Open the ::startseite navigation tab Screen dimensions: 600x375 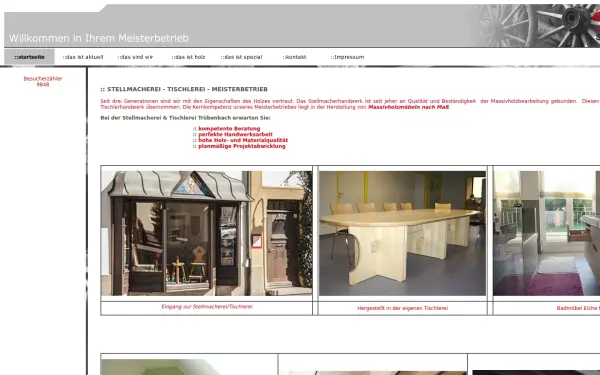[29, 57]
